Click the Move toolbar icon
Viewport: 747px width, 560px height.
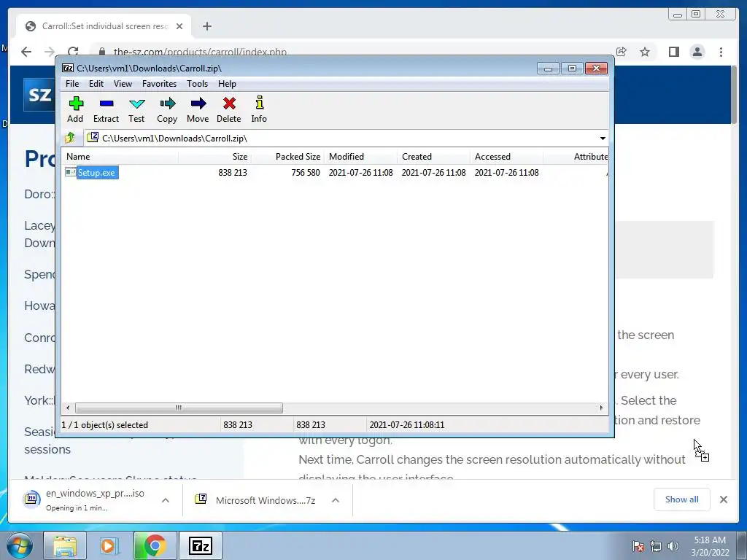click(x=198, y=104)
